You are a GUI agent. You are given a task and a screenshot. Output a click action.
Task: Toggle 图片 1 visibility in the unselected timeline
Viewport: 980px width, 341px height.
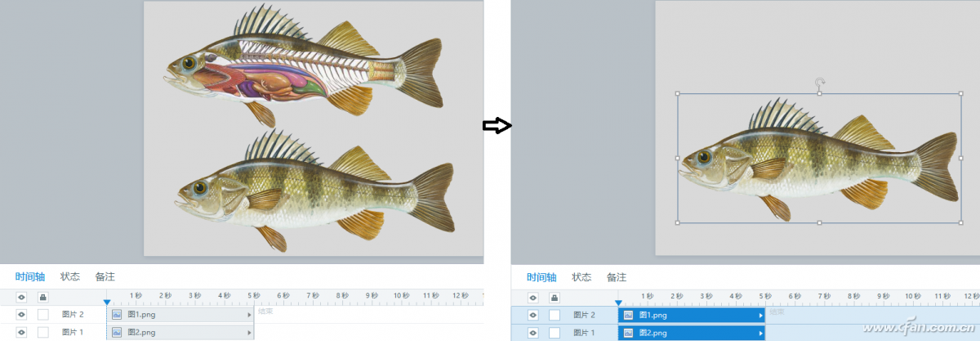click(x=21, y=332)
